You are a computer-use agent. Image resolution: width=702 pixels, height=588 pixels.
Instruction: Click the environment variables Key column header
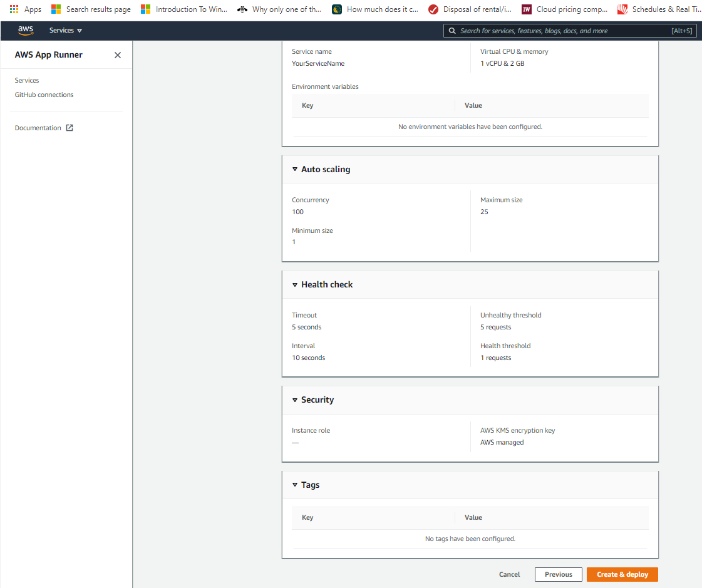pos(307,106)
